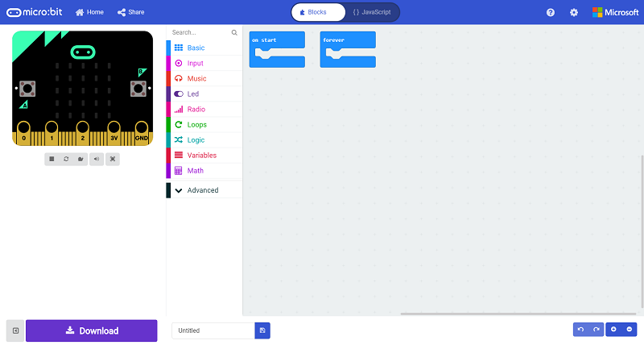Viewport: 644px width, 345px height.
Task: Expand the Advanced block categories
Action: point(204,190)
